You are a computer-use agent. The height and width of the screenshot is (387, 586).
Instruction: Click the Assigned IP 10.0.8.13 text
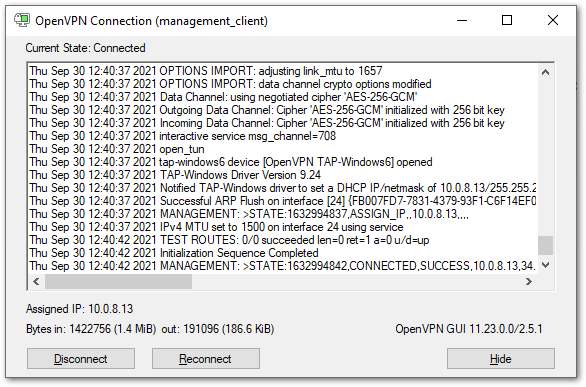tap(80, 309)
